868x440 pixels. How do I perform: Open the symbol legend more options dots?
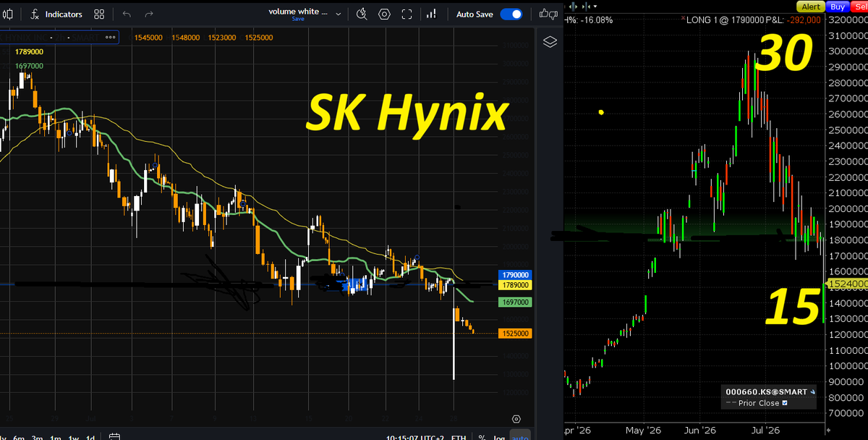[110, 37]
